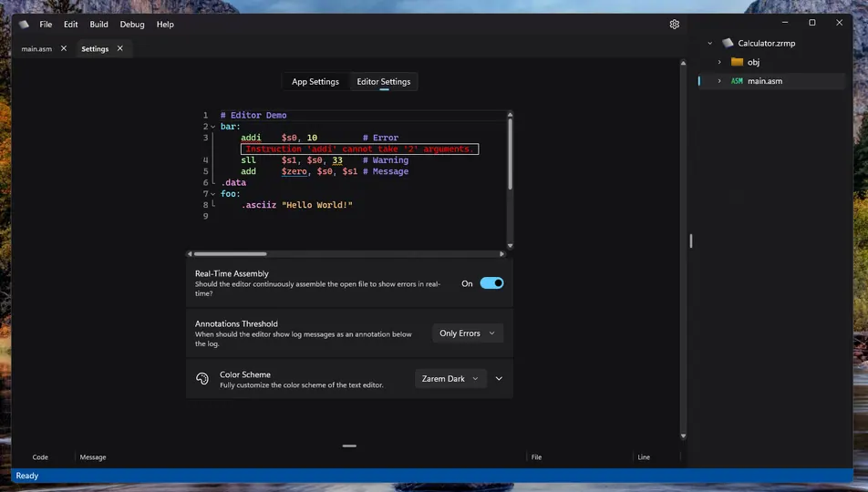Open the settings gear icon

pos(675,25)
